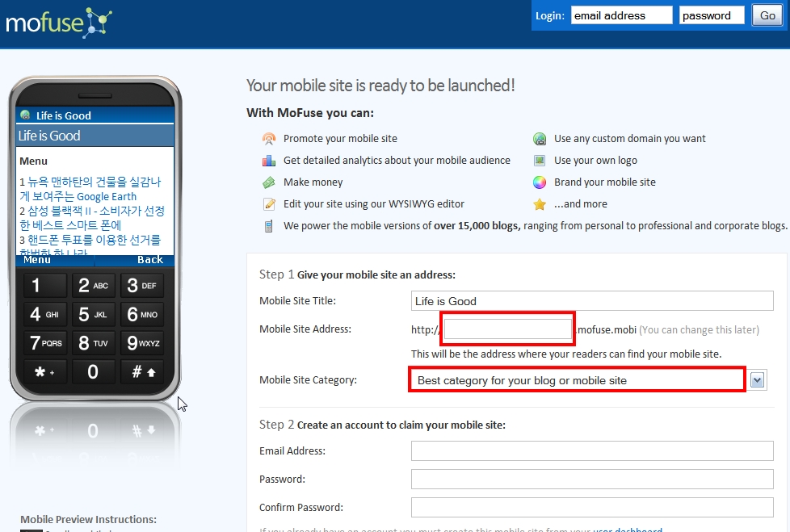Click the Go login button

coord(767,15)
